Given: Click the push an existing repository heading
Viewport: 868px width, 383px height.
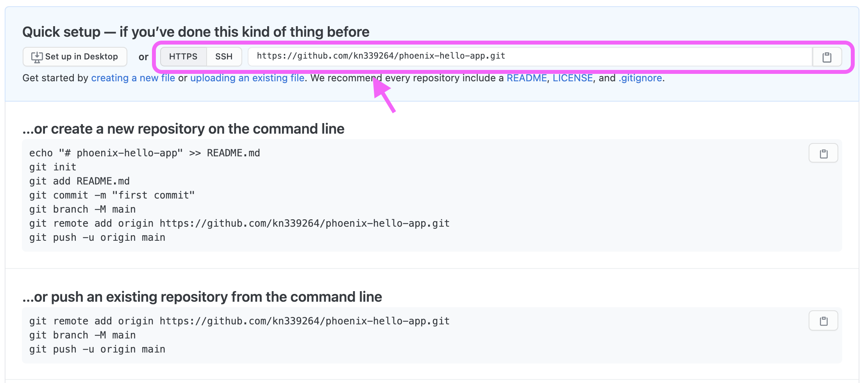Looking at the screenshot, I should click(x=202, y=297).
